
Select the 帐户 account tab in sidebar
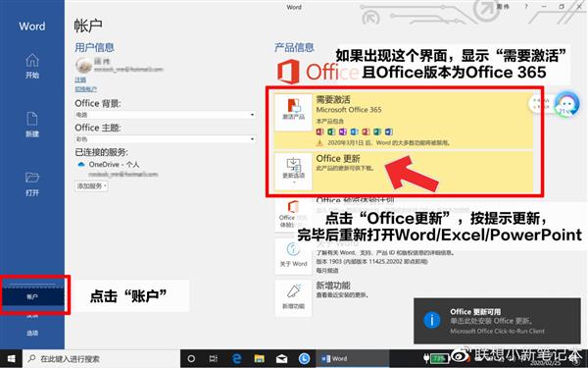pos(32,296)
